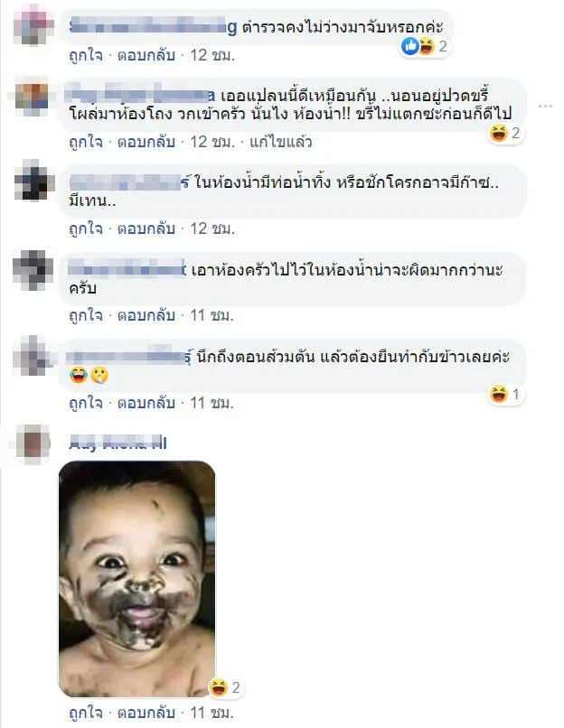This screenshot has height=728, width=564.
Task: Click ถูกใจ under the second comment about the floor plan
Action: (x=86, y=142)
